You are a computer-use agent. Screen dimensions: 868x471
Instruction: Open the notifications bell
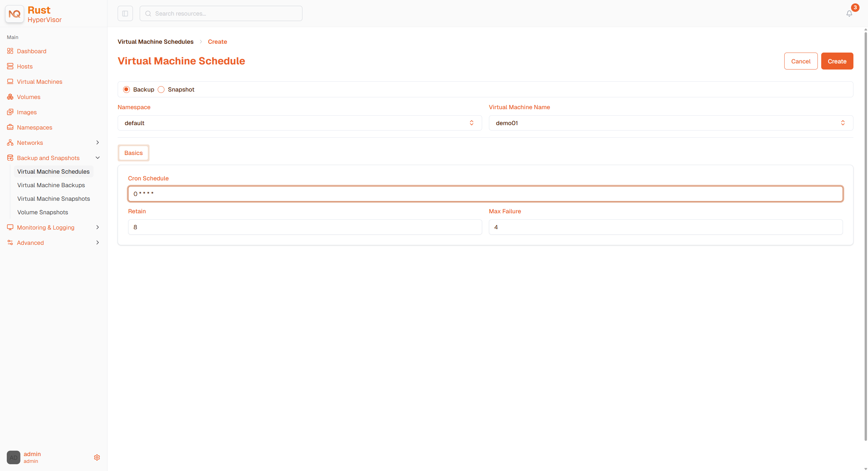[x=849, y=14]
